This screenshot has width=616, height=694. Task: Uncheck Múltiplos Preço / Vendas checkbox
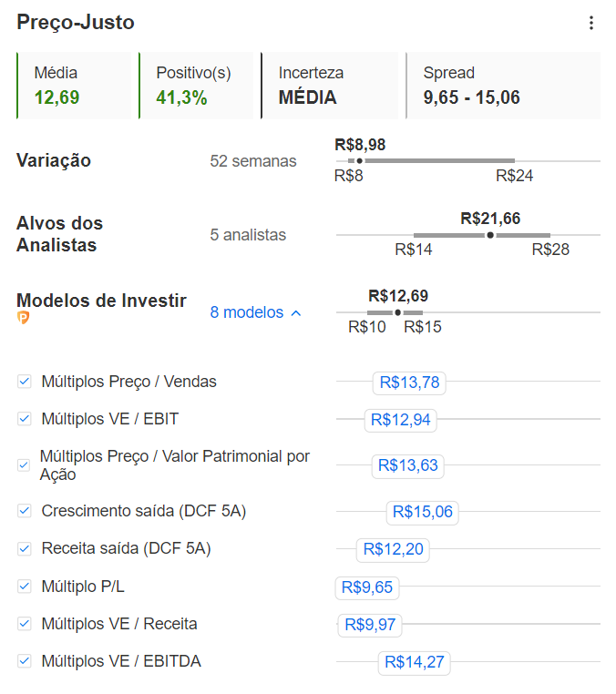tap(25, 382)
